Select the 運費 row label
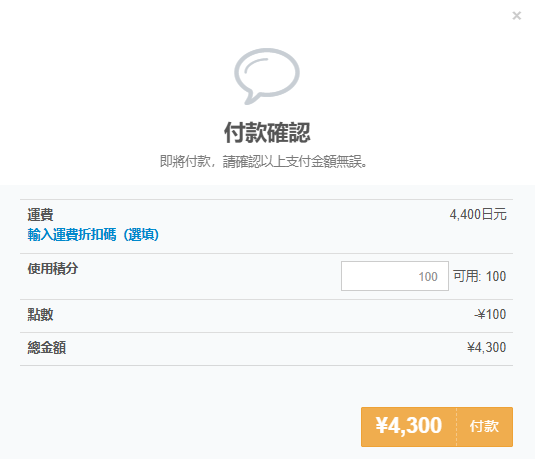 point(40,215)
